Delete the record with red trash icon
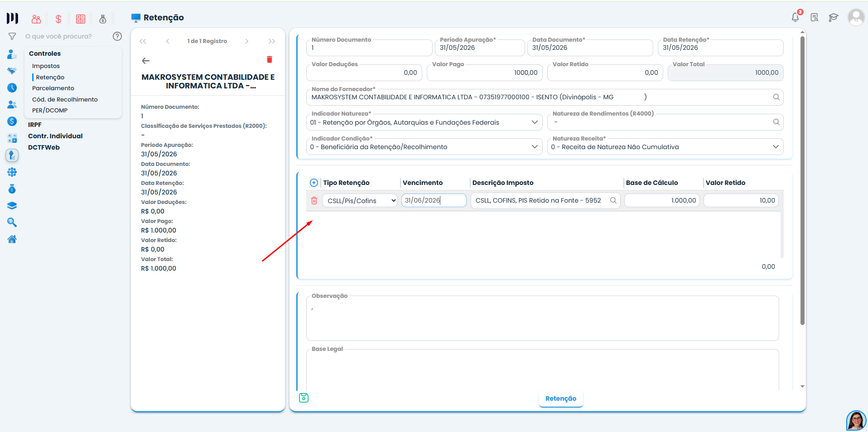Viewport: 868px width, 432px height. coord(270,59)
